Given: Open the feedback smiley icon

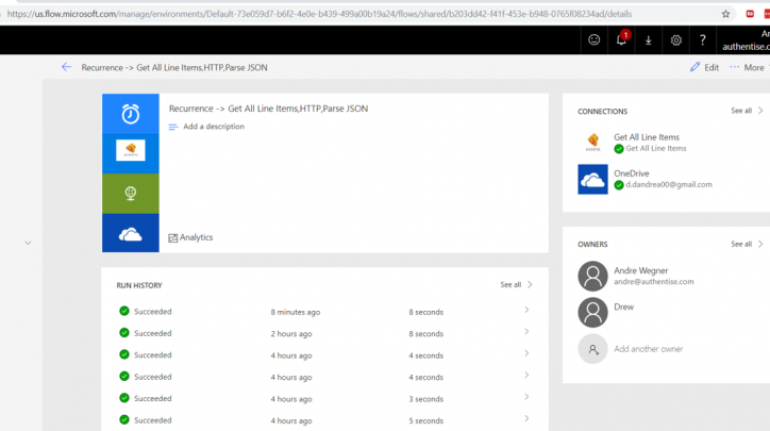Looking at the screenshot, I should (594, 40).
